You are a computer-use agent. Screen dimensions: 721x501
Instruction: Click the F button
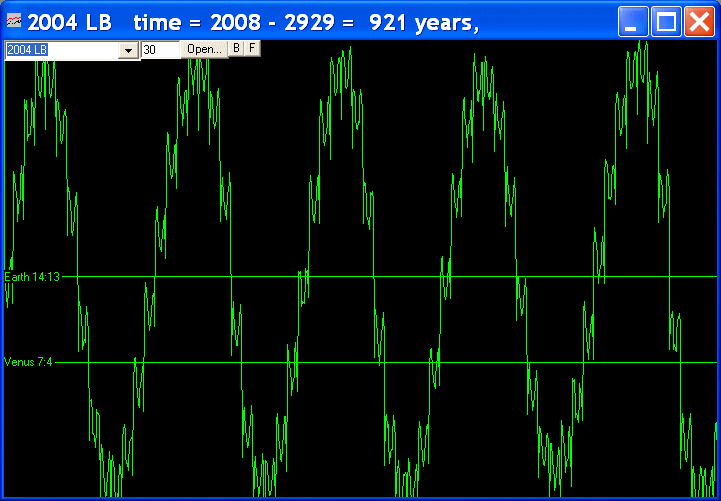point(252,48)
